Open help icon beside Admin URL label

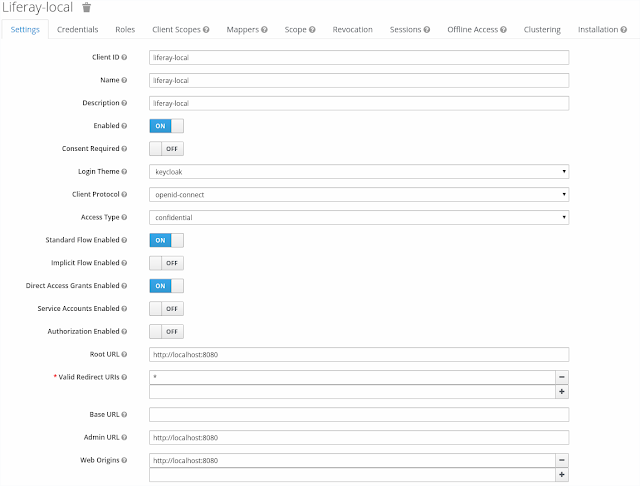124,437
